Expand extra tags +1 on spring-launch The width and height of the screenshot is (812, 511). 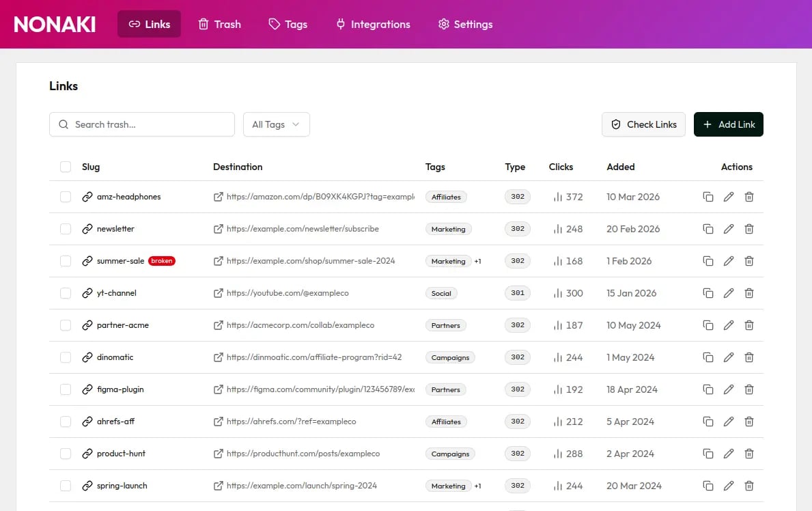coord(477,486)
